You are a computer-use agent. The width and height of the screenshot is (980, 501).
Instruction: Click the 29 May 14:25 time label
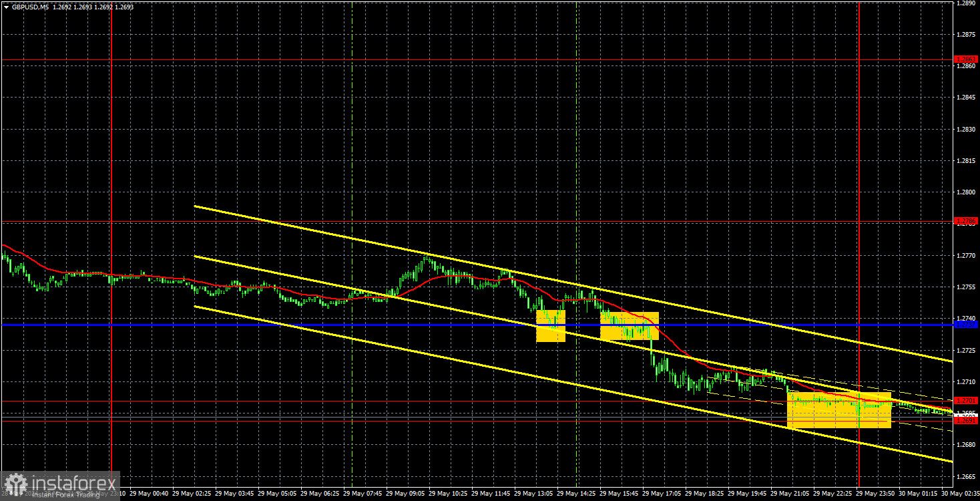(576, 494)
